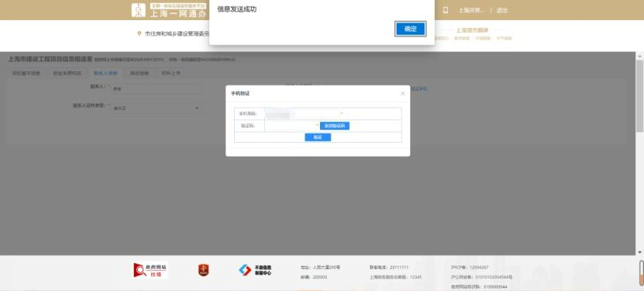Click the 退出 logout link
This screenshot has width=644, height=291.
click(x=502, y=10)
